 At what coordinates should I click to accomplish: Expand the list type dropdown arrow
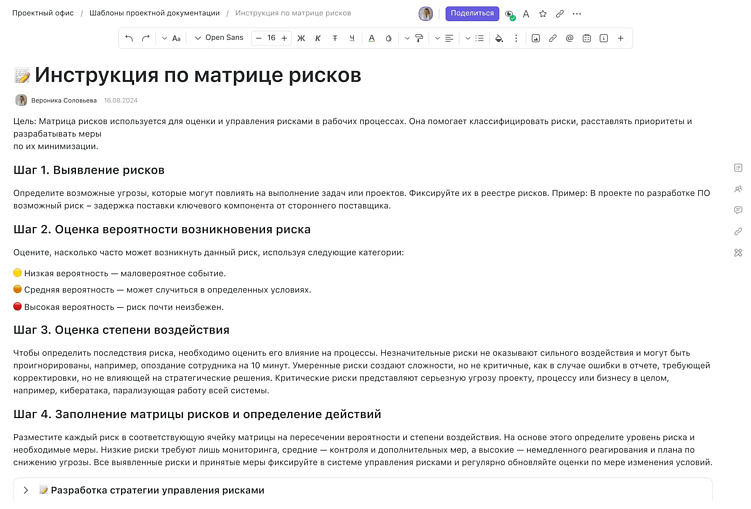click(467, 38)
